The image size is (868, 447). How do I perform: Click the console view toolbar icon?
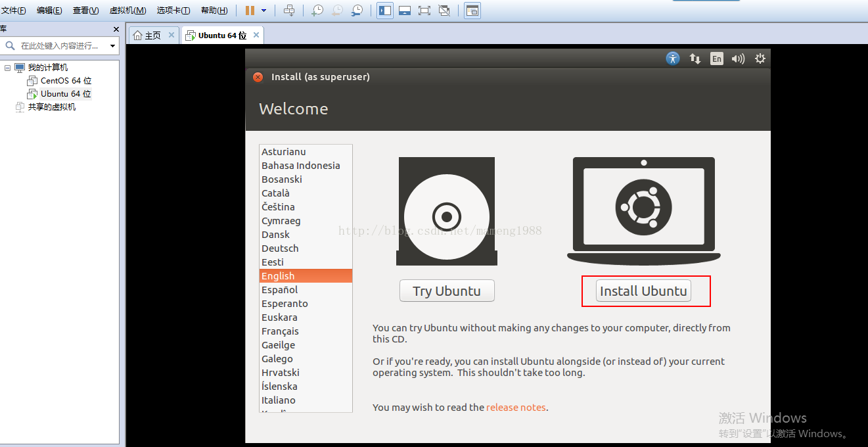(472, 11)
